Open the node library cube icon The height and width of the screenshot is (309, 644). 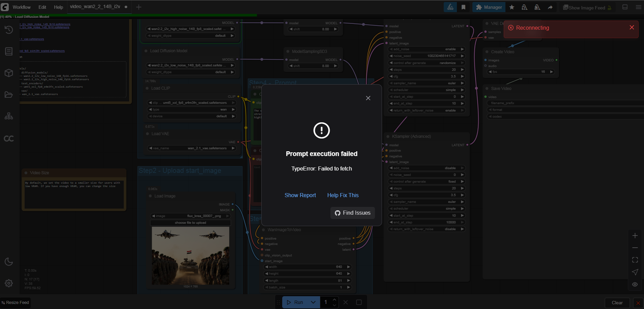pyautogui.click(x=9, y=73)
